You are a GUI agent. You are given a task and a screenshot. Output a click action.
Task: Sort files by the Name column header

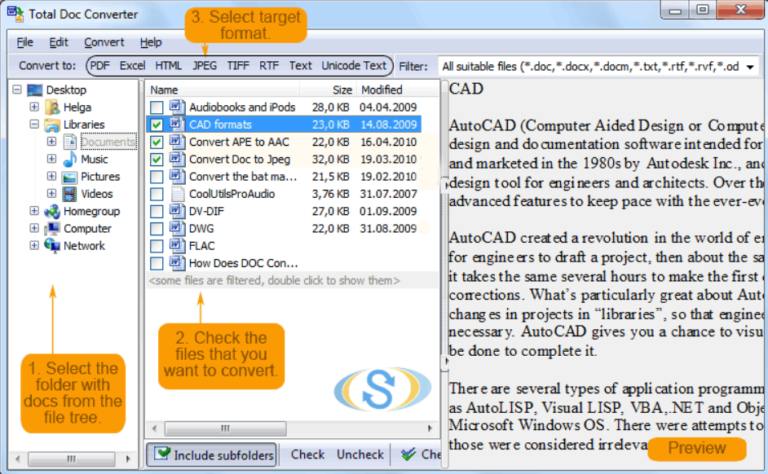tap(223, 90)
